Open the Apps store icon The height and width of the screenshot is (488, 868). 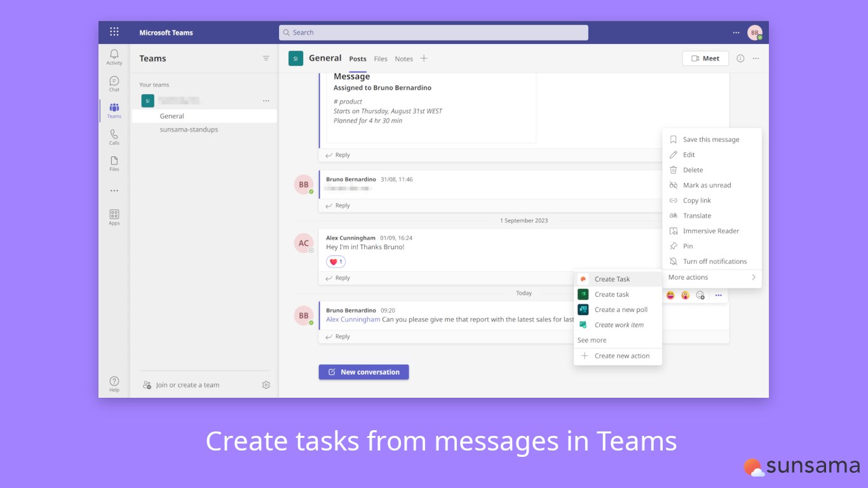[114, 217]
